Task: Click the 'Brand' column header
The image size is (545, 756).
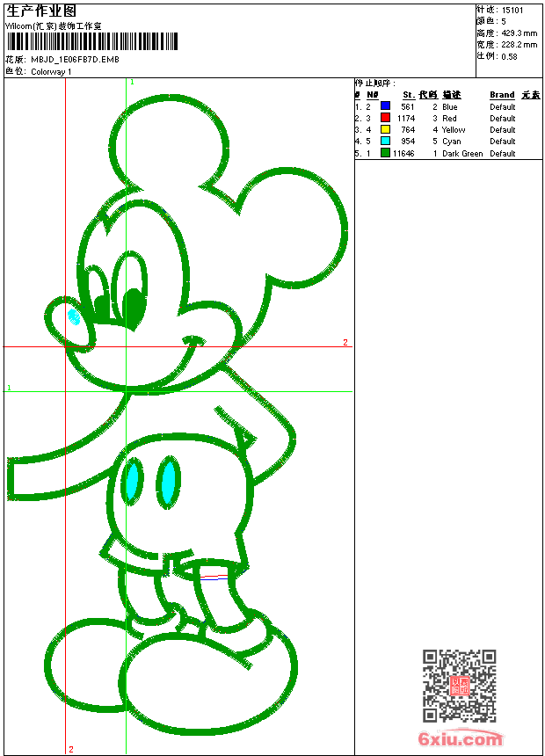Action: (x=502, y=95)
